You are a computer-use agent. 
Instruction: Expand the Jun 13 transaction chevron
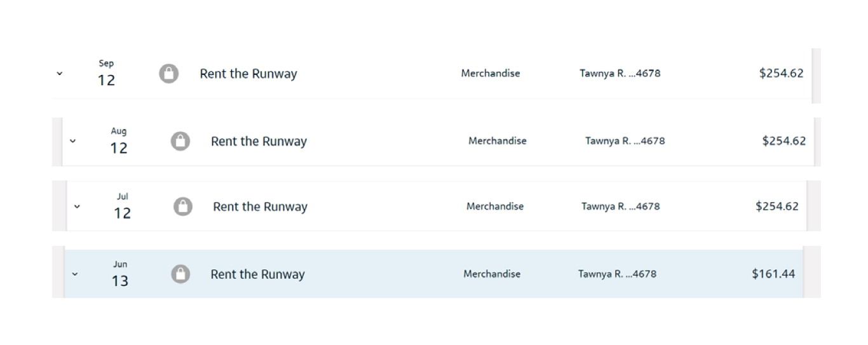pos(74,274)
